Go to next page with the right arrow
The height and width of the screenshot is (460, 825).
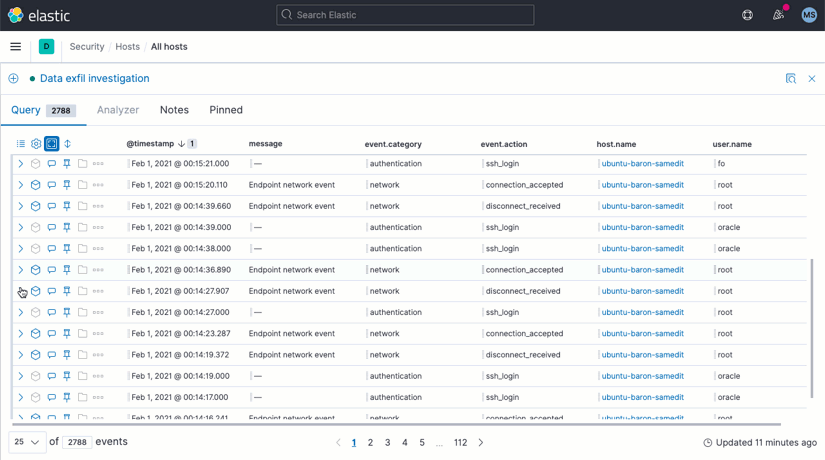[x=481, y=443]
